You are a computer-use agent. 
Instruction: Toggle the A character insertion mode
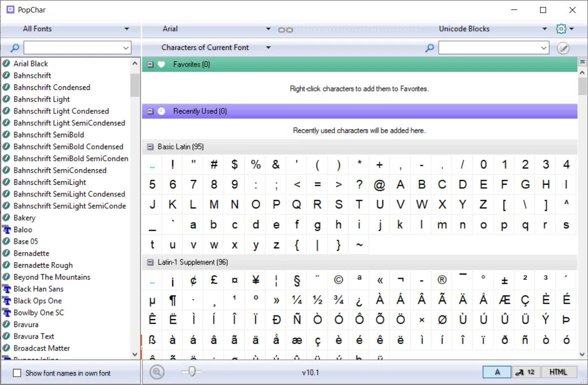pyautogui.click(x=497, y=372)
